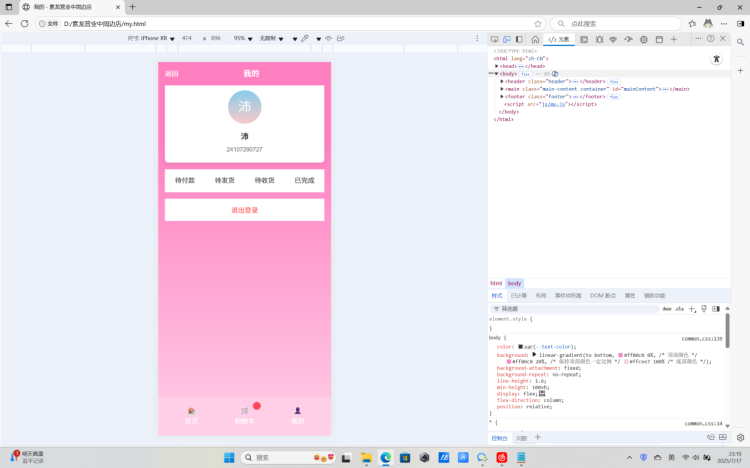
Task: Select the 已完成 order status
Action: click(304, 180)
